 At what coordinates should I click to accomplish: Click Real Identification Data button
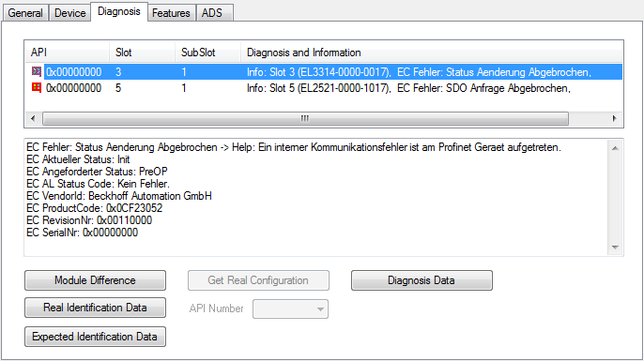pos(96,308)
